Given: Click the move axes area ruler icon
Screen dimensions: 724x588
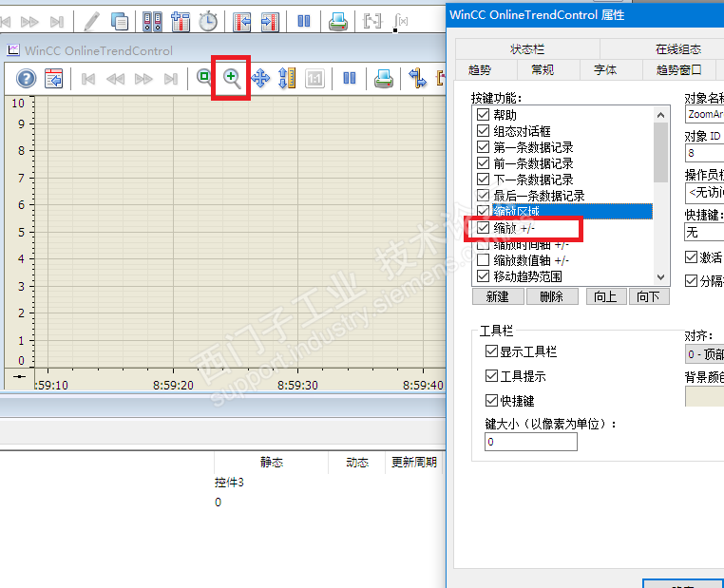Looking at the screenshot, I should tap(287, 79).
